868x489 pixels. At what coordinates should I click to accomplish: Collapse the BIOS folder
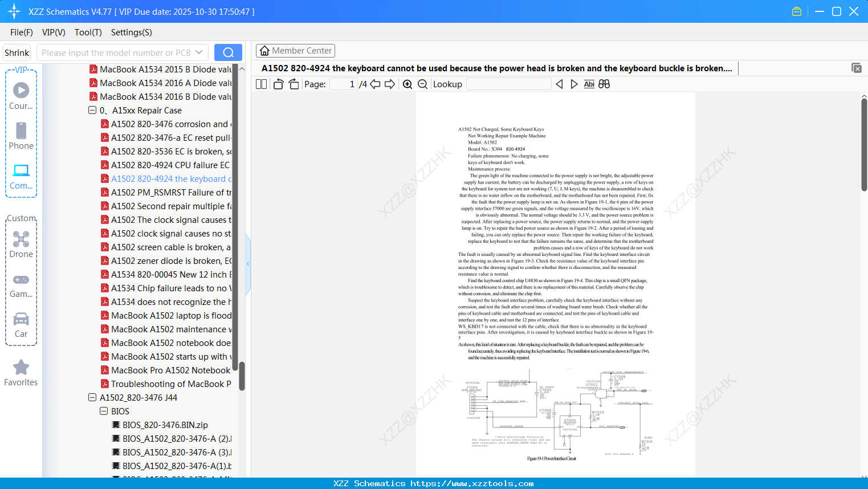tap(104, 411)
